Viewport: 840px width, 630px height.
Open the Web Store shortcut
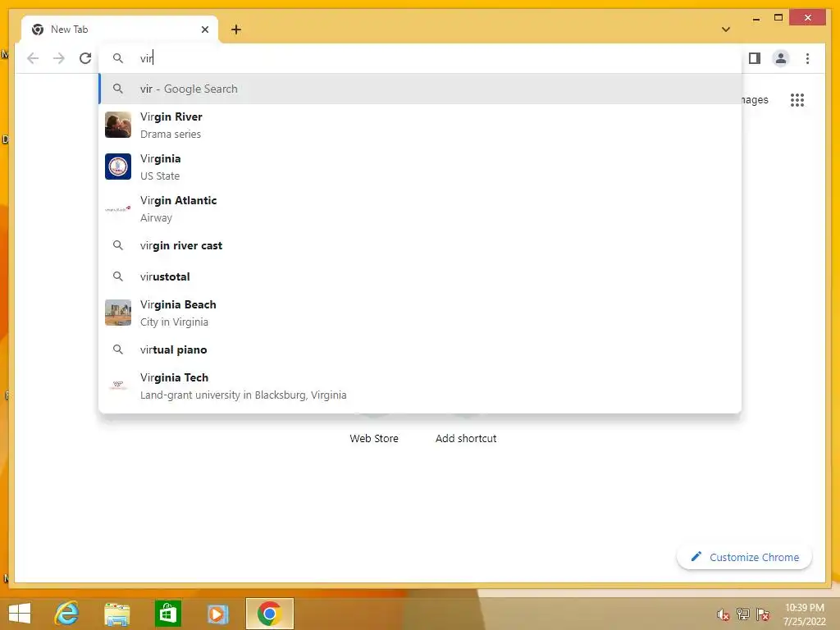point(374,438)
